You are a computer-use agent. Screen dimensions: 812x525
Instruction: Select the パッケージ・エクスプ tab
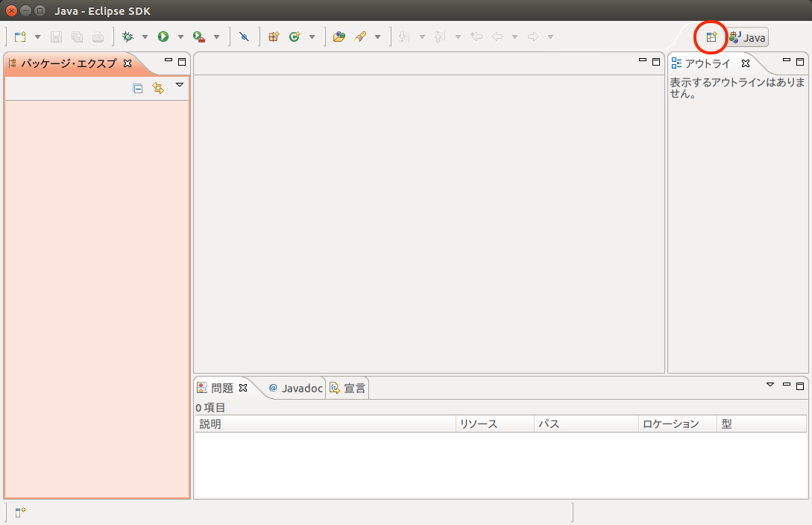tap(69, 63)
